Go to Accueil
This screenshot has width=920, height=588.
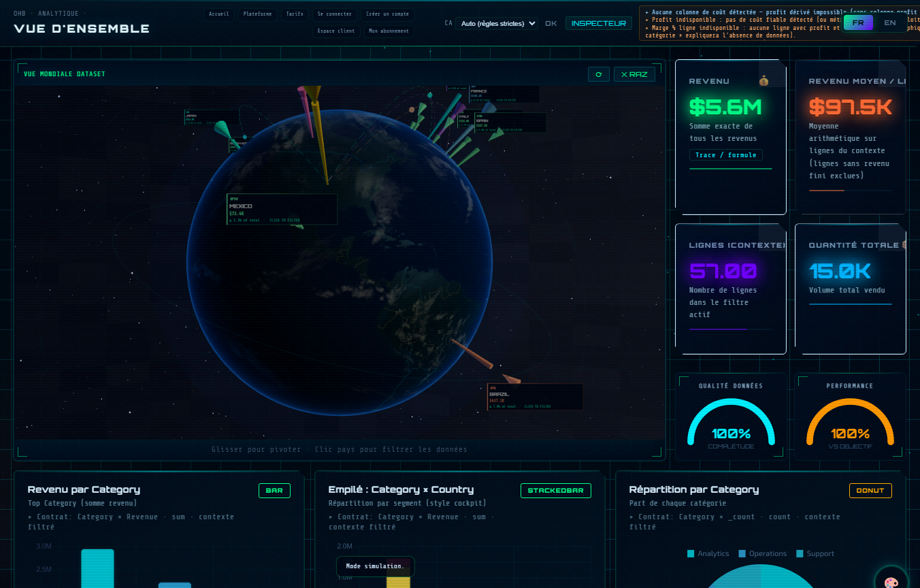(x=219, y=14)
